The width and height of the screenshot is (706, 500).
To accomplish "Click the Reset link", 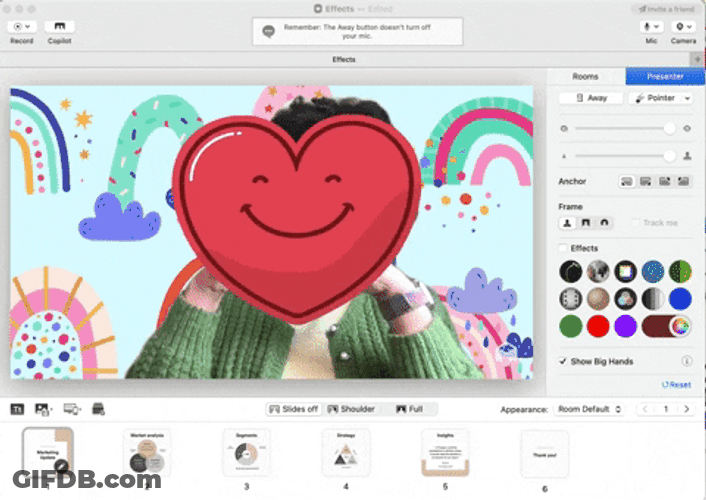I will pyautogui.click(x=676, y=385).
